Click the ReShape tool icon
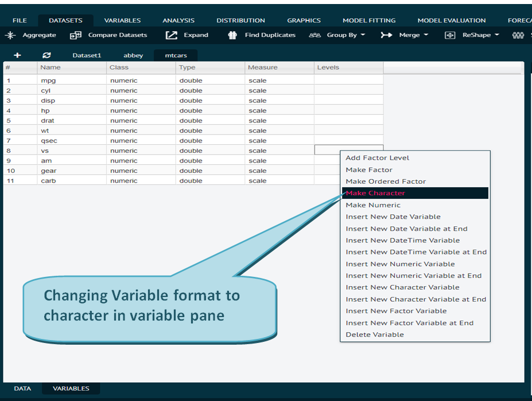 [449, 35]
